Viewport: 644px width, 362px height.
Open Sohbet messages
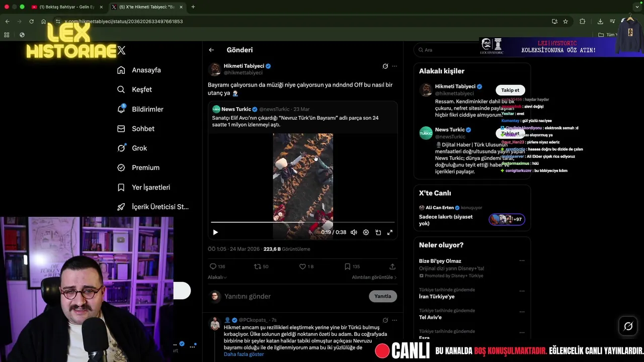[x=136, y=129]
